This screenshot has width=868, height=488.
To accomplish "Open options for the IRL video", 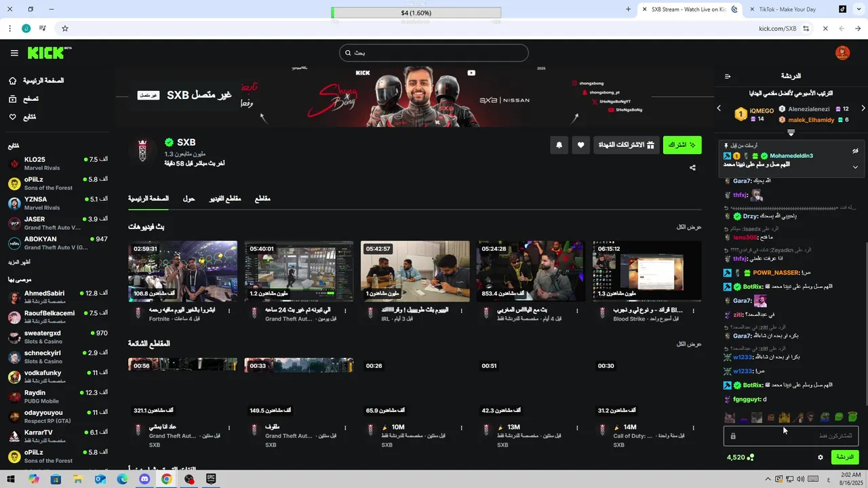I will (x=461, y=311).
